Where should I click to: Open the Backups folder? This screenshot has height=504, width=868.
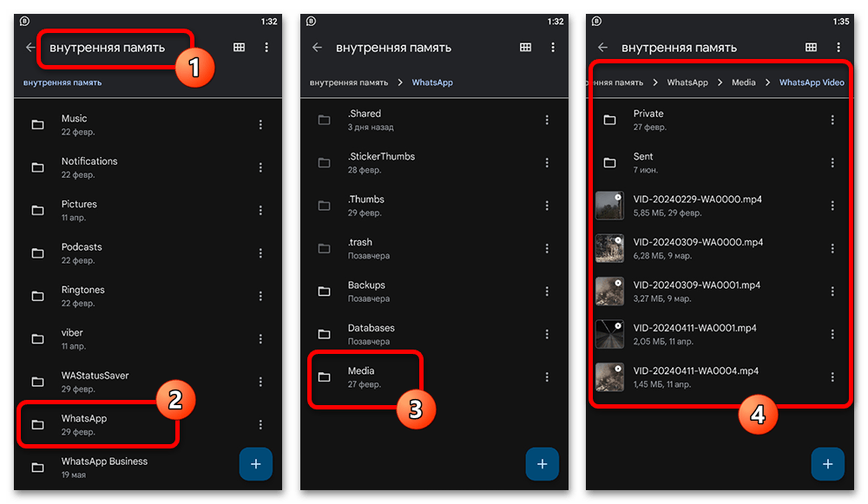point(434,291)
